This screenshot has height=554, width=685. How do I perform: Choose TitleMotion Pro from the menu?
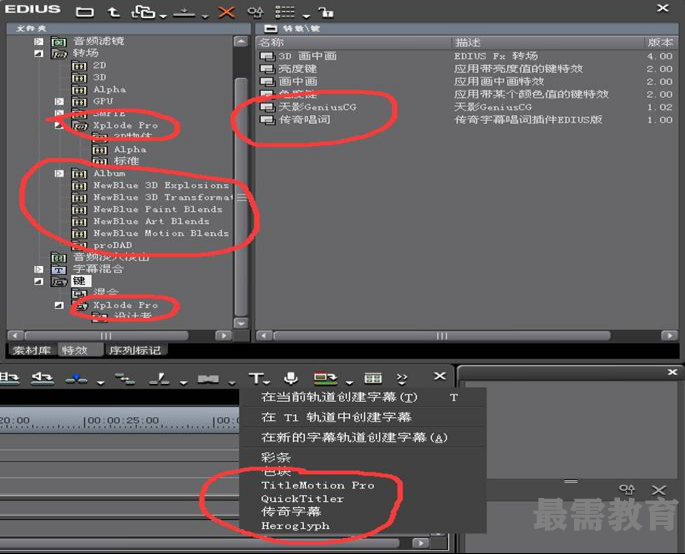coord(318,485)
